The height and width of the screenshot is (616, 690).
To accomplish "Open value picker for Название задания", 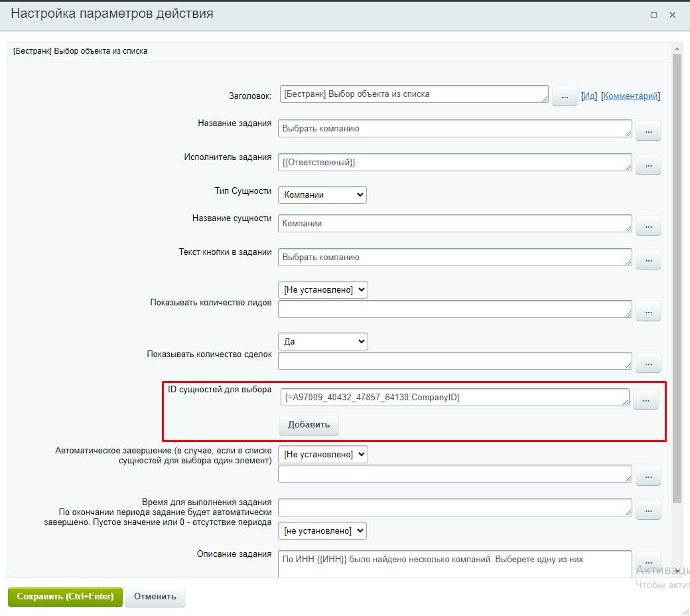I will [x=648, y=131].
